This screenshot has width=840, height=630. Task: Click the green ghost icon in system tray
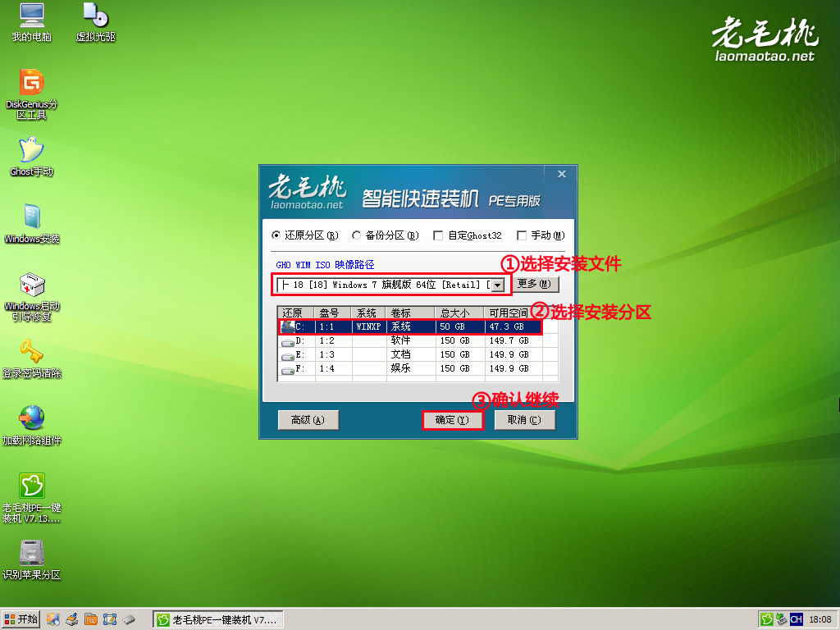click(x=767, y=620)
